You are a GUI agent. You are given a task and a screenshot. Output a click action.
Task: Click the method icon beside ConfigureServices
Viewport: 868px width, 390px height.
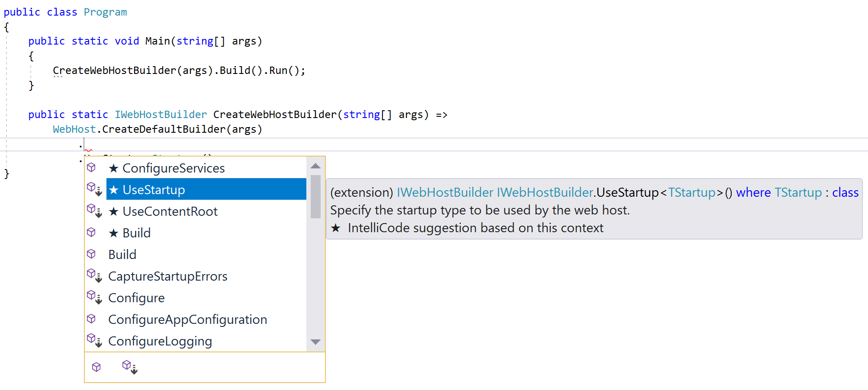pos(91,167)
